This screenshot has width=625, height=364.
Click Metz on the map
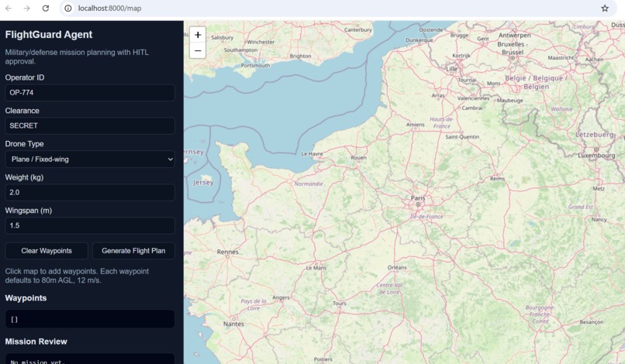[599, 188]
